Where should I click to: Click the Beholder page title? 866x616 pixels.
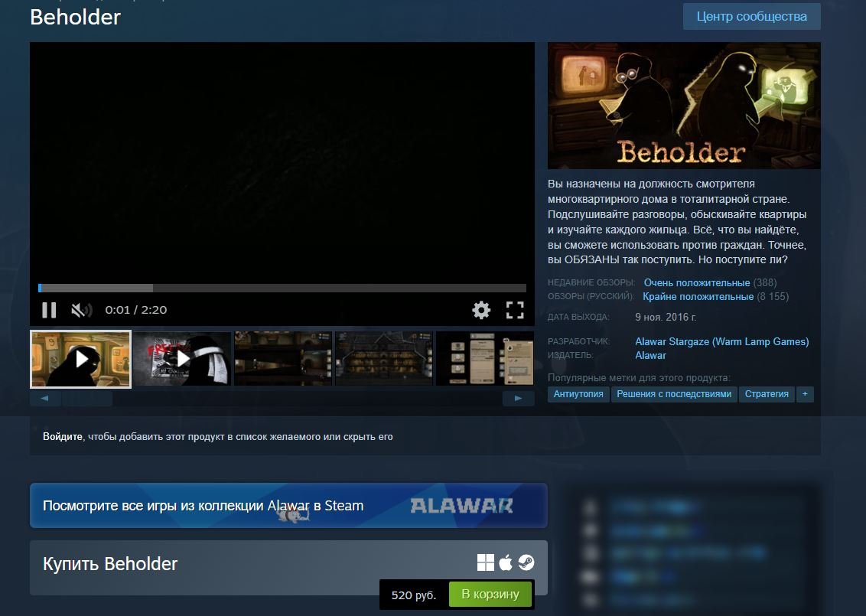[x=75, y=17]
